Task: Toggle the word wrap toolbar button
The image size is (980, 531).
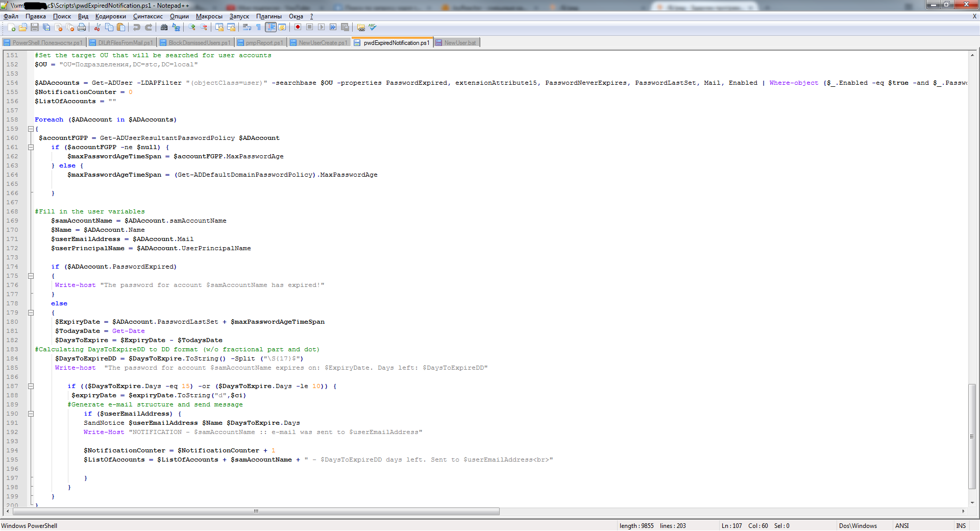Action: [247, 28]
